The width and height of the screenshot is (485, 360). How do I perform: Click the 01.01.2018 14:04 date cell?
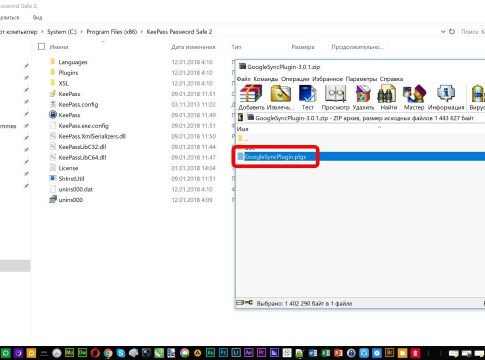pyautogui.click(x=193, y=168)
